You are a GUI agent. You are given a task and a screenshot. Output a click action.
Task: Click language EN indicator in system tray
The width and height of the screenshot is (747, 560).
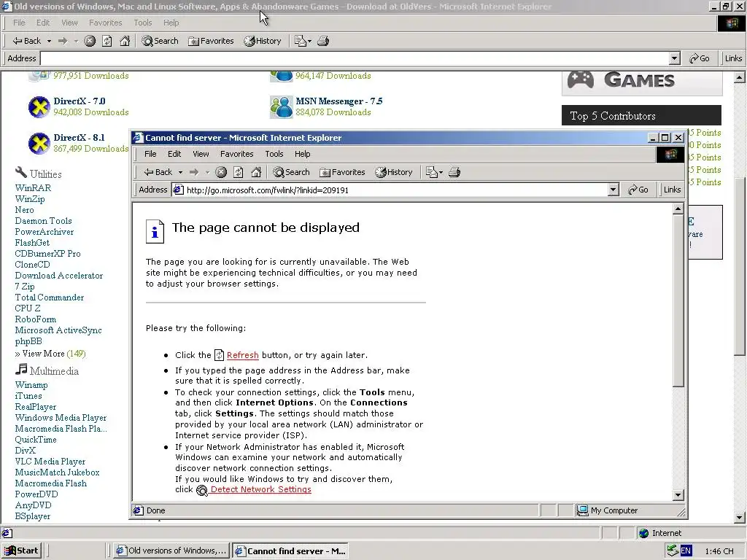click(x=686, y=551)
